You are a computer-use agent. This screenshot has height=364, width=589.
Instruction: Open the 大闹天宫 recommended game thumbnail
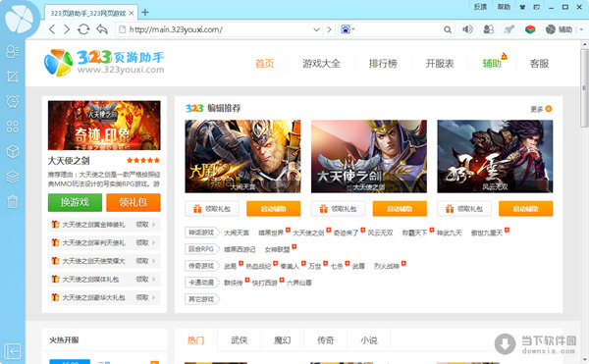click(242, 156)
